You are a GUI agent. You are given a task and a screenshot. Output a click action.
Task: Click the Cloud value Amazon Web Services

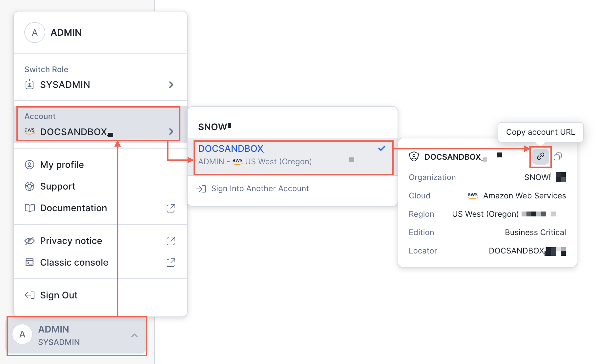click(x=525, y=196)
